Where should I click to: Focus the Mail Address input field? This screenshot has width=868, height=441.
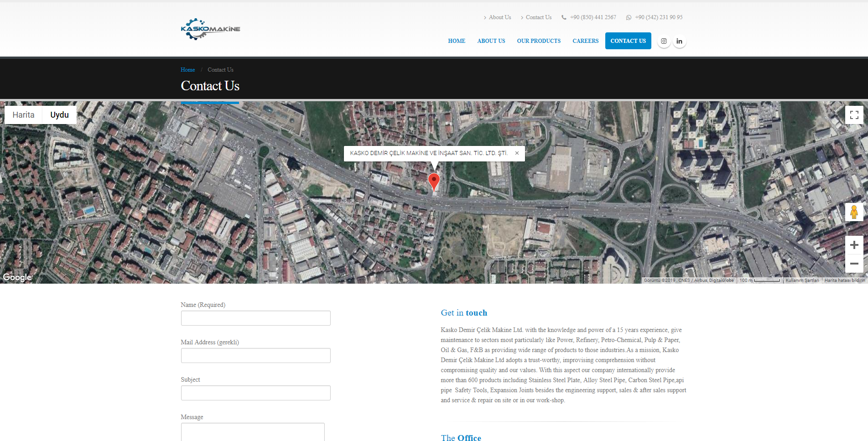255,355
